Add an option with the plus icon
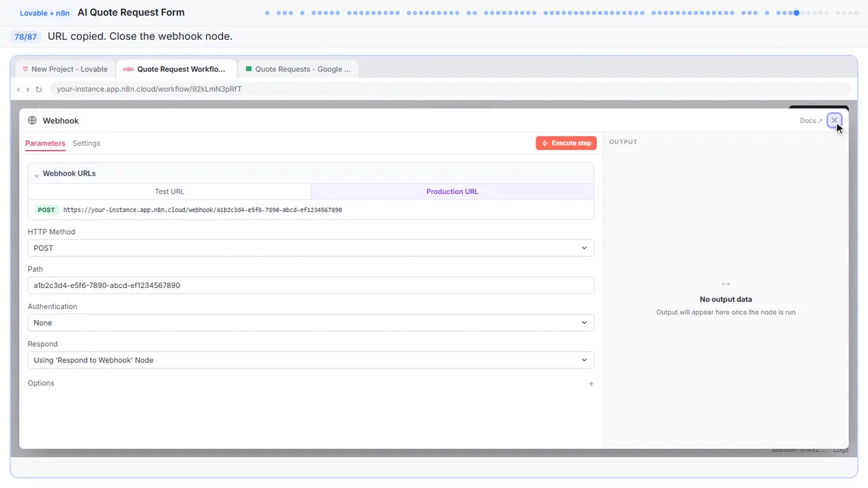Image resolution: width=868 pixels, height=488 pixels. point(591,384)
